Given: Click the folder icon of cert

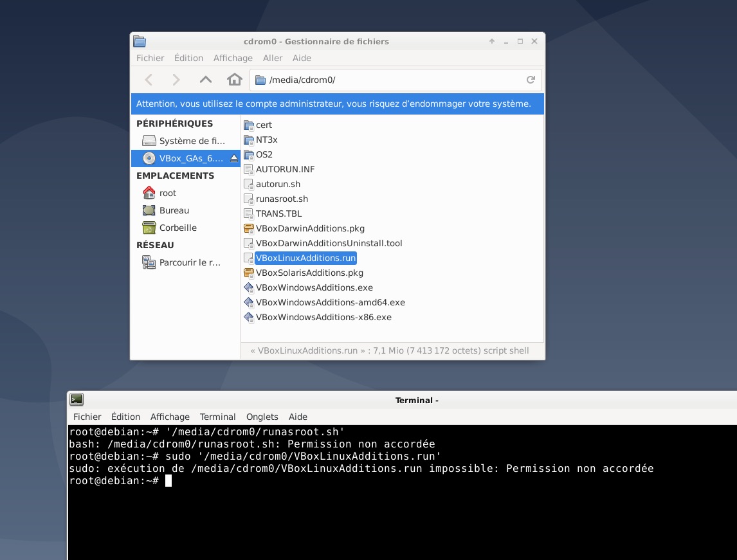Looking at the screenshot, I should pyautogui.click(x=249, y=125).
